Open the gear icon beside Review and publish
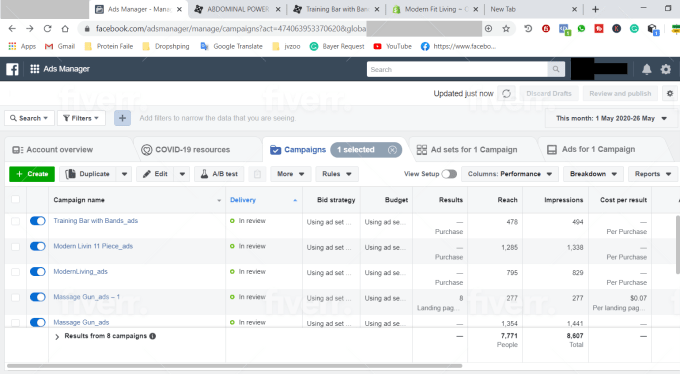 670,93
